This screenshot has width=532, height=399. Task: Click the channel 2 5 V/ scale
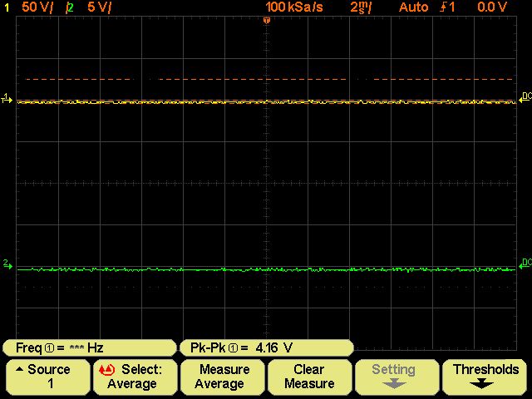99,7
